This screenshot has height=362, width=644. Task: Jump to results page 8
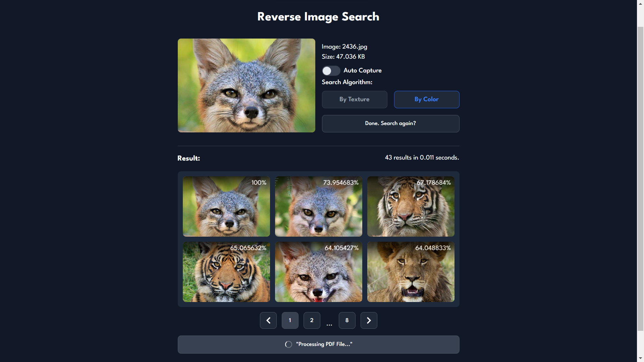coord(347,320)
